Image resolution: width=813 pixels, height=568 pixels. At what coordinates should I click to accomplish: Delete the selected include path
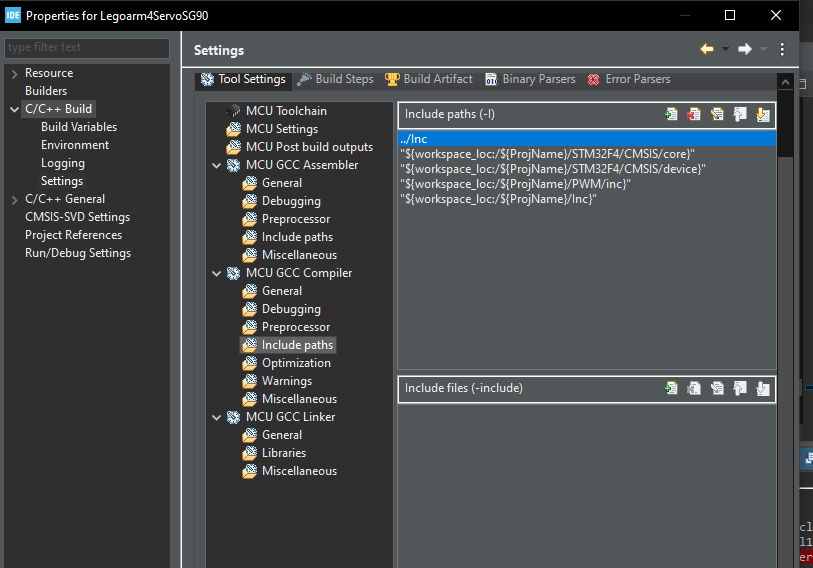(x=694, y=114)
